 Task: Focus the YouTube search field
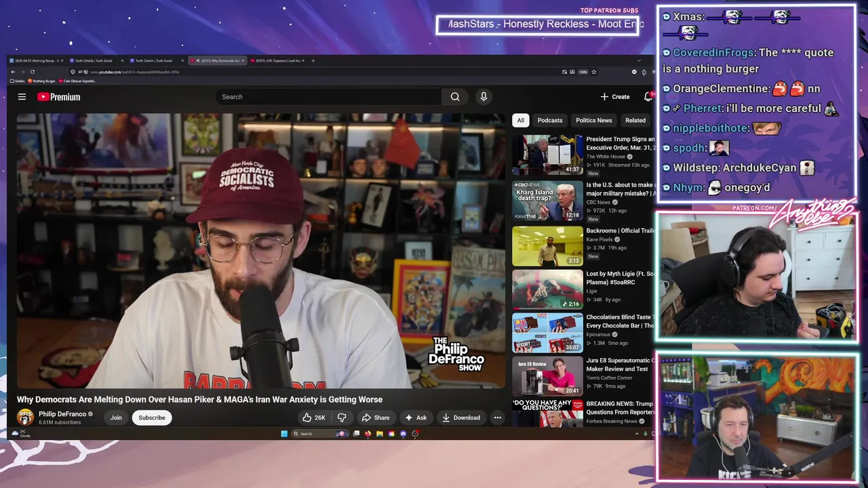coord(329,97)
